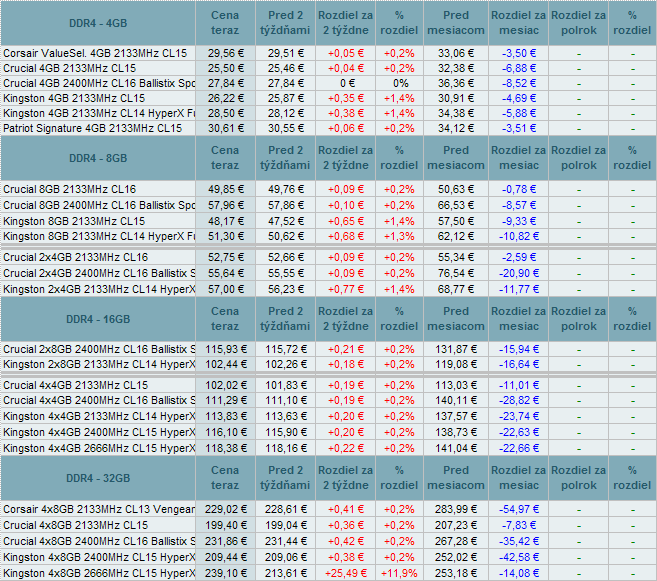Select current price 57,00 €
This screenshot has width=657, height=581.
(x=225, y=289)
